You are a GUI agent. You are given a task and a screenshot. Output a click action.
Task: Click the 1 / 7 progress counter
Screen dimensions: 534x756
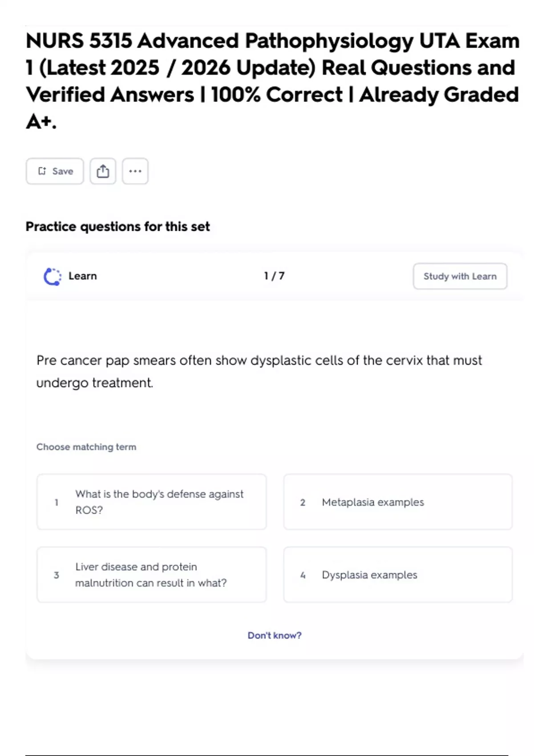click(274, 276)
